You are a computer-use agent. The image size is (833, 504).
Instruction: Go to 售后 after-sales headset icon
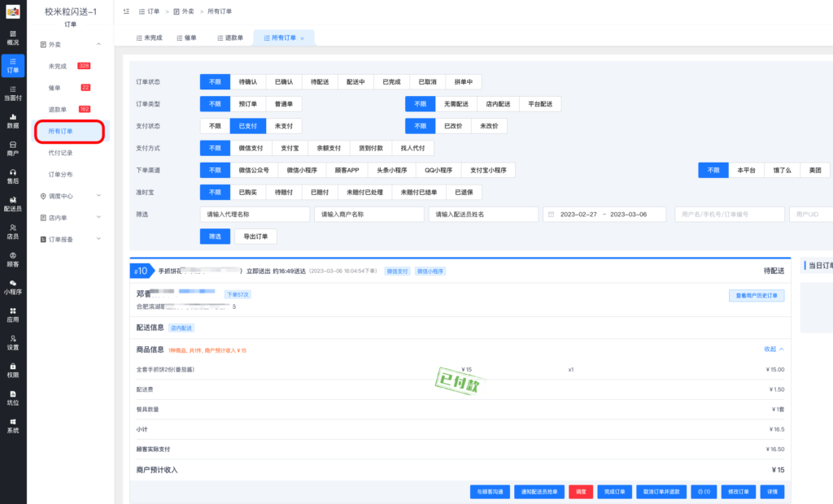point(12,176)
